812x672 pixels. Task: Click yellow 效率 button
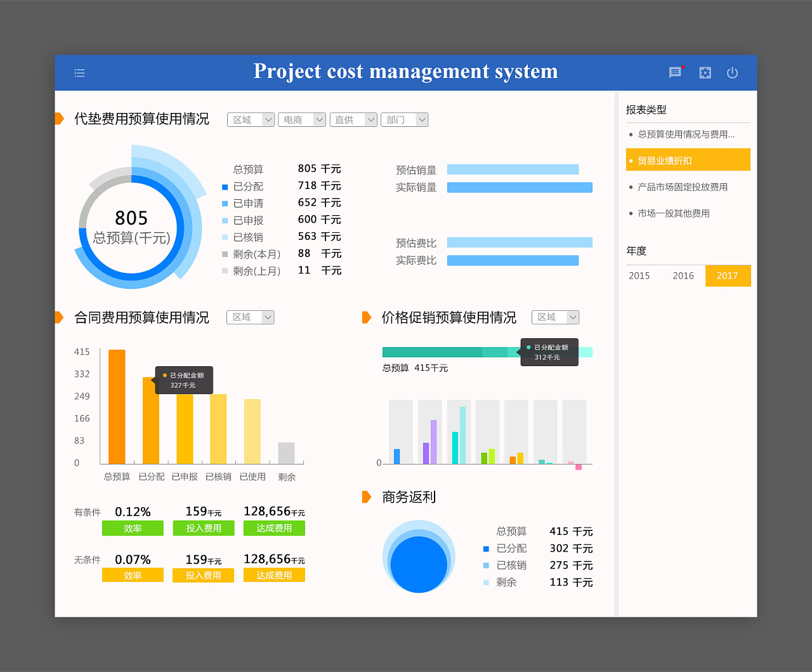133,575
